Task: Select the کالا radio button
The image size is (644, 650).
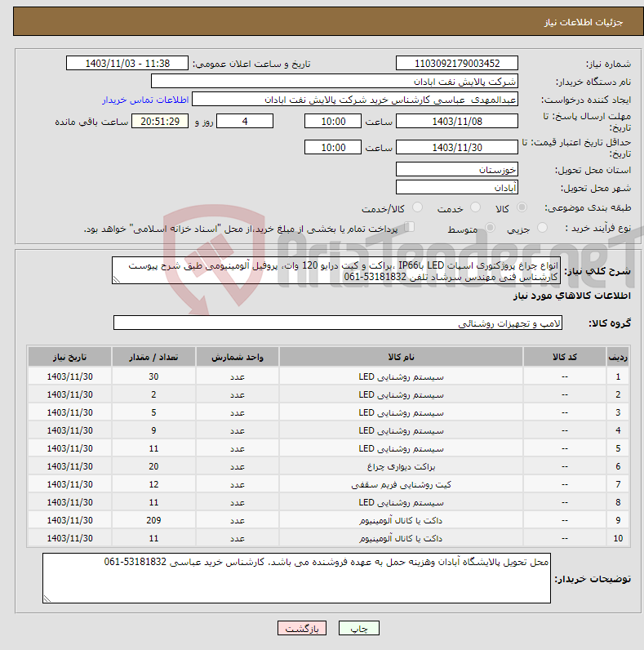Action: point(522,207)
